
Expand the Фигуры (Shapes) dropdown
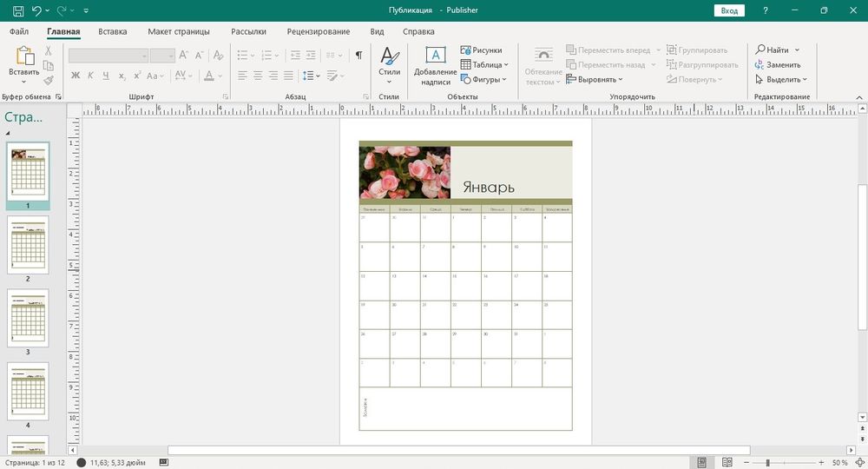486,79
